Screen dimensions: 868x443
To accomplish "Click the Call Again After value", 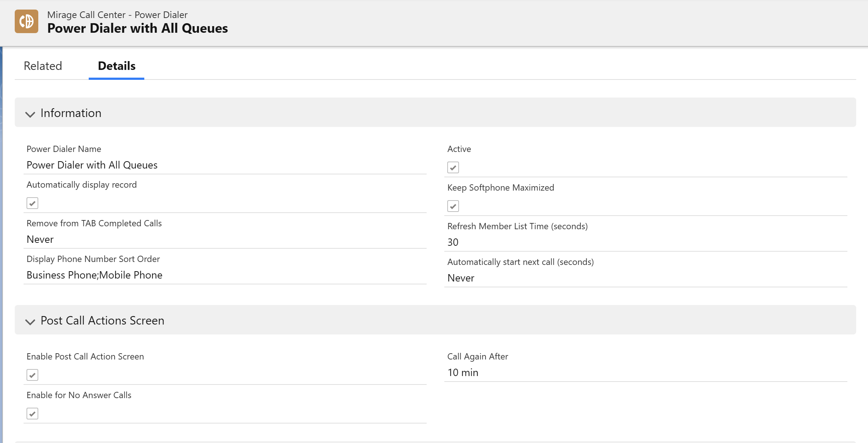I will coord(463,372).
